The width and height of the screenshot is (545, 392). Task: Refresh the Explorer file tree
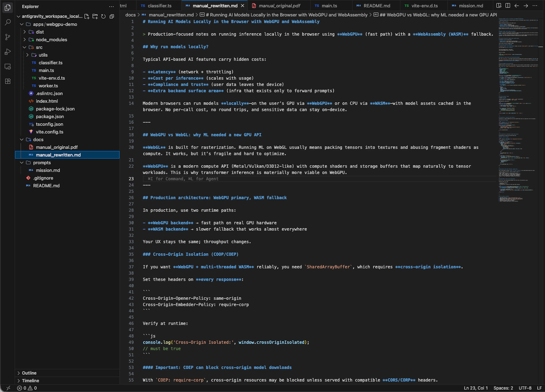tap(103, 16)
